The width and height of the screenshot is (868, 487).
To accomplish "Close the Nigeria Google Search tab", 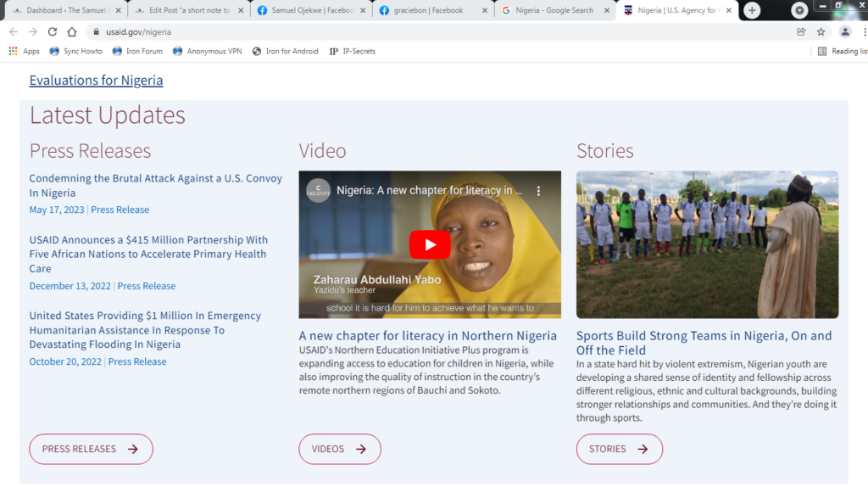I will point(607,10).
